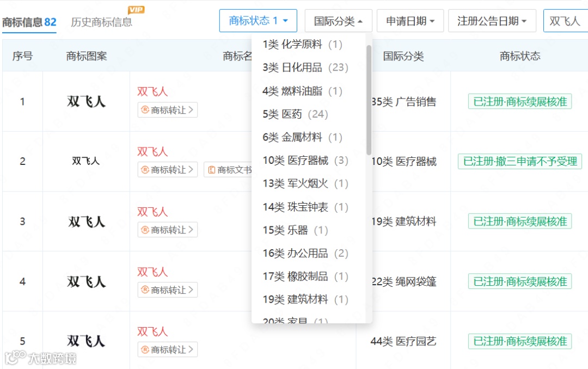Click 44类 医疗园艺 table cell
The width and height of the screenshot is (588, 369).
pos(403,341)
